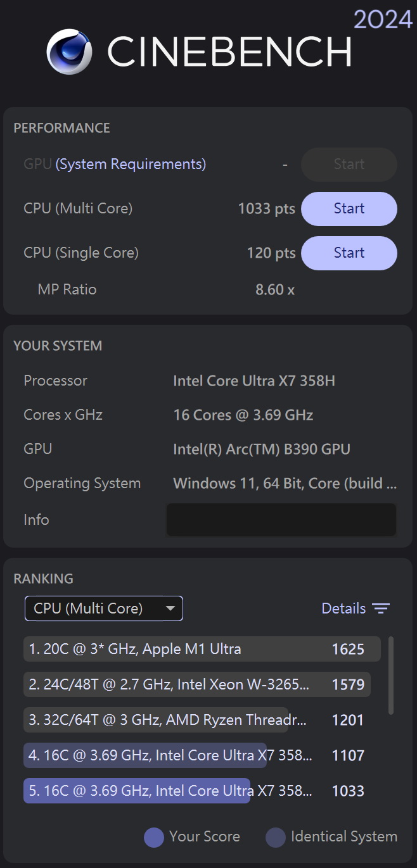417x868 pixels.
Task: Select the Apple M1 Ultra ranking entry
Action: coord(202,649)
